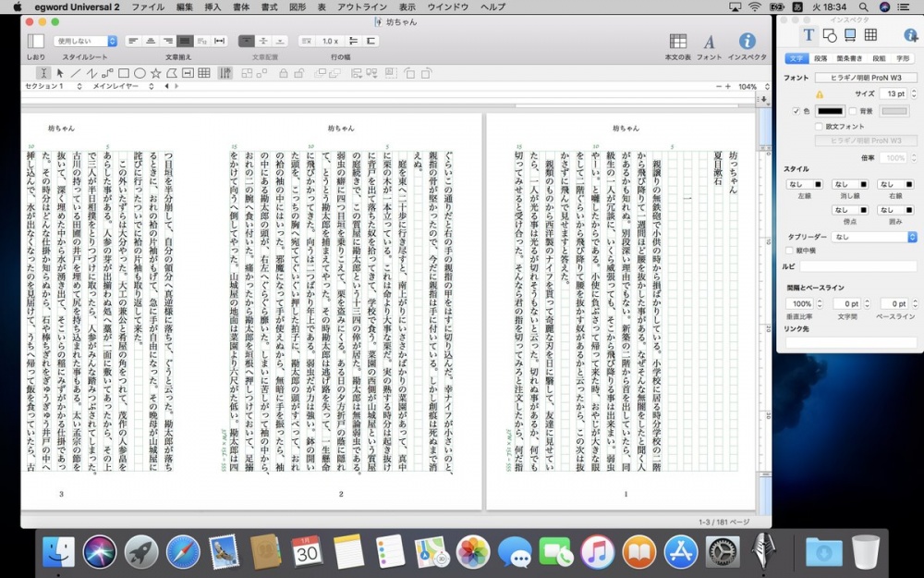Click the リンク先 input field
This screenshot has width=924, height=578.
[851, 343]
